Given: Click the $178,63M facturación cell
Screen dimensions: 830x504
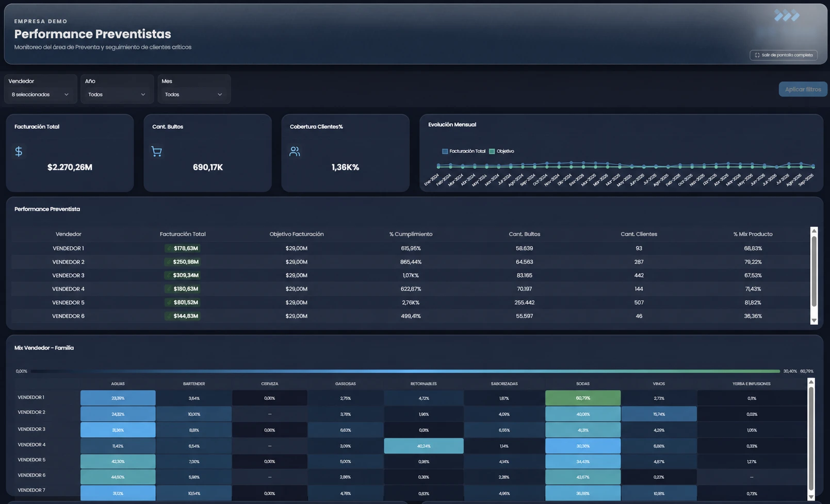Looking at the screenshot, I should coord(183,248).
